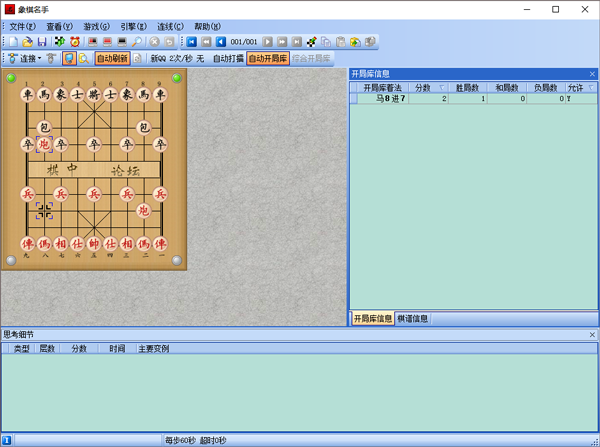Screen dimensions: 600x447
Task: Click the flip board checkered arrow icon
Action: click(x=60, y=42)
